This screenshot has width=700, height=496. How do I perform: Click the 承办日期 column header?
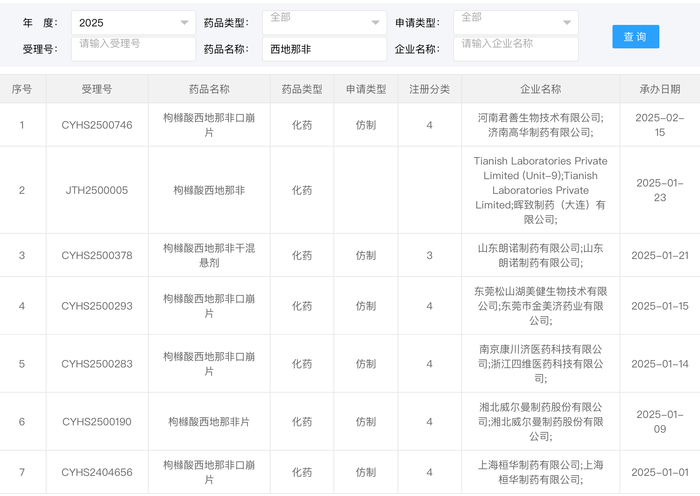click(x=659, y=89)
